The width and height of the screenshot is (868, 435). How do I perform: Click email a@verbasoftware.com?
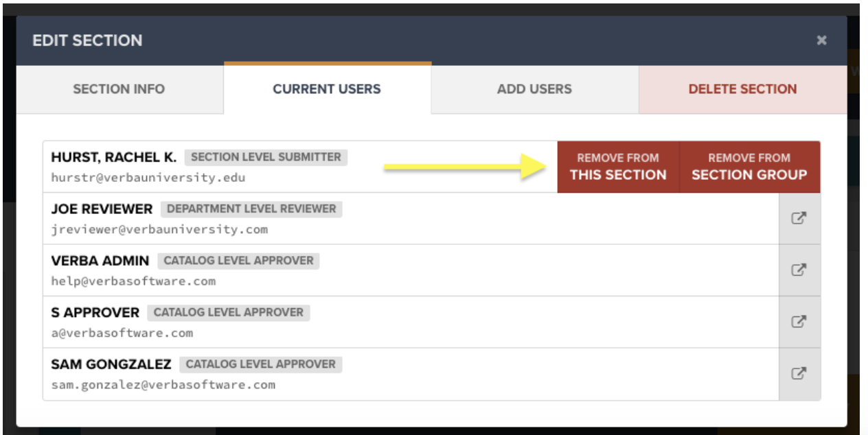click(x=122, y=333)
